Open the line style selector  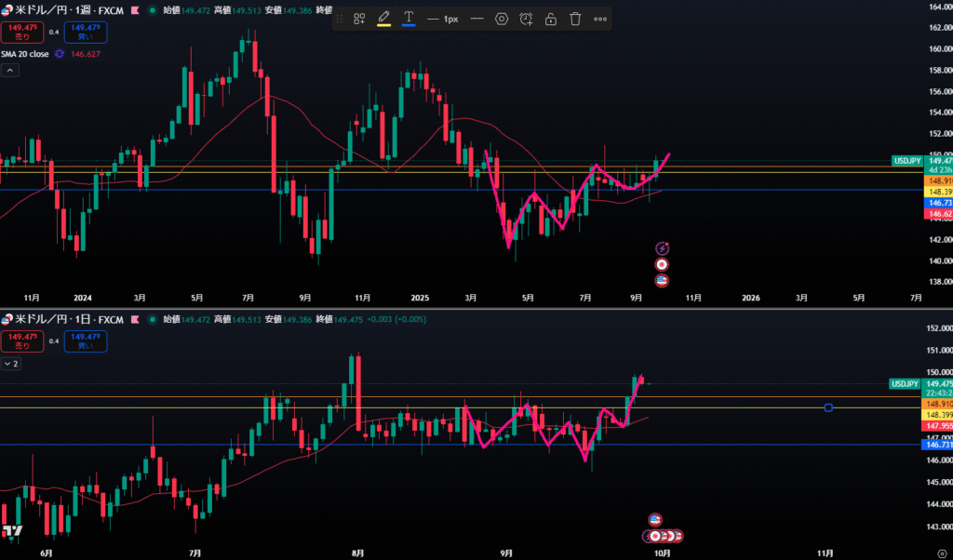[477, 19]
